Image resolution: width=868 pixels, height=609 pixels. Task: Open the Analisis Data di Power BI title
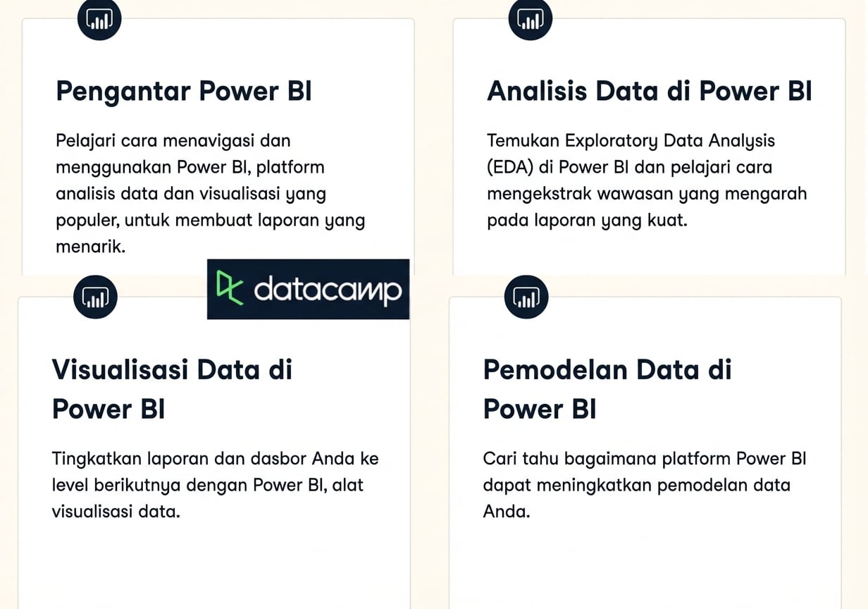pyautogui.click(x=650, y=91)
